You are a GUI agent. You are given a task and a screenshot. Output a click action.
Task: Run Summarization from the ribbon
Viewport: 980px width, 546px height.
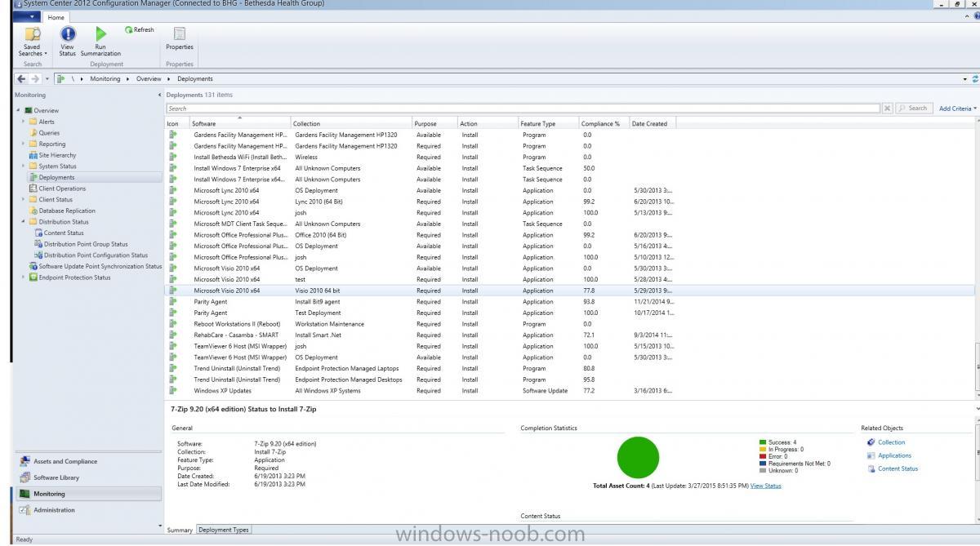point(100,41)
